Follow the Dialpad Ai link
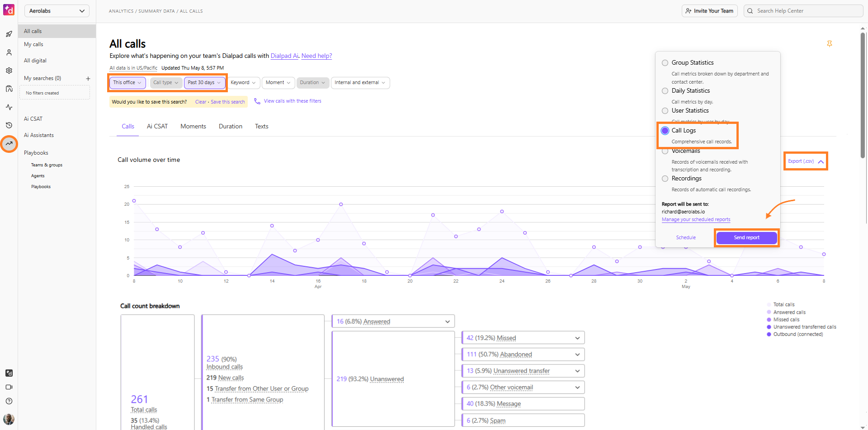Viewport: 868px width, 430px height. [284, 56]
